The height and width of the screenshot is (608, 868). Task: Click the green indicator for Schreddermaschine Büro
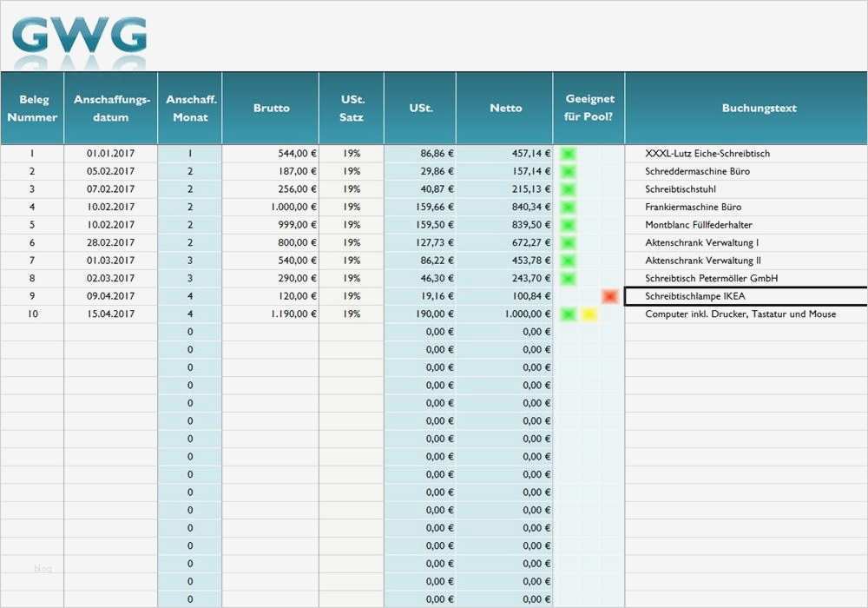pos(567,171)
